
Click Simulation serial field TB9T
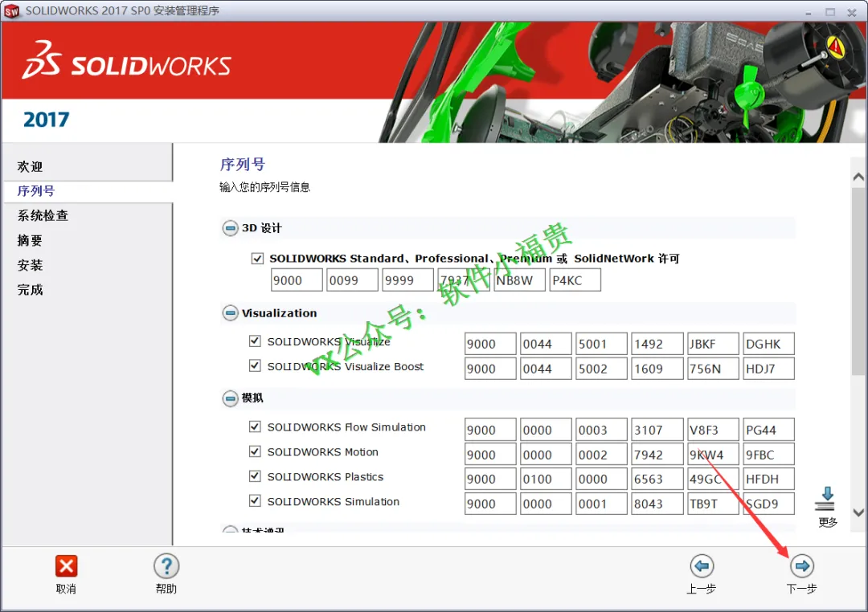click(713, 504)
